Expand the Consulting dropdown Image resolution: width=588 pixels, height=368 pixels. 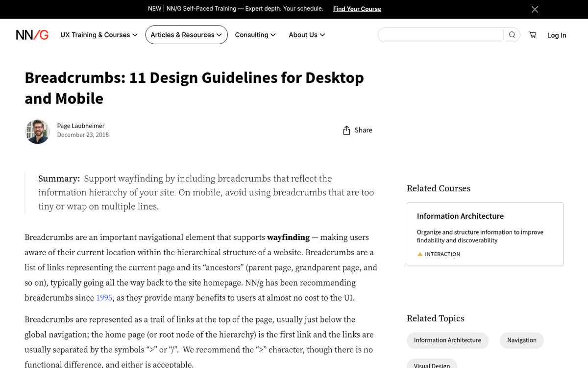[x=255, y=34]
